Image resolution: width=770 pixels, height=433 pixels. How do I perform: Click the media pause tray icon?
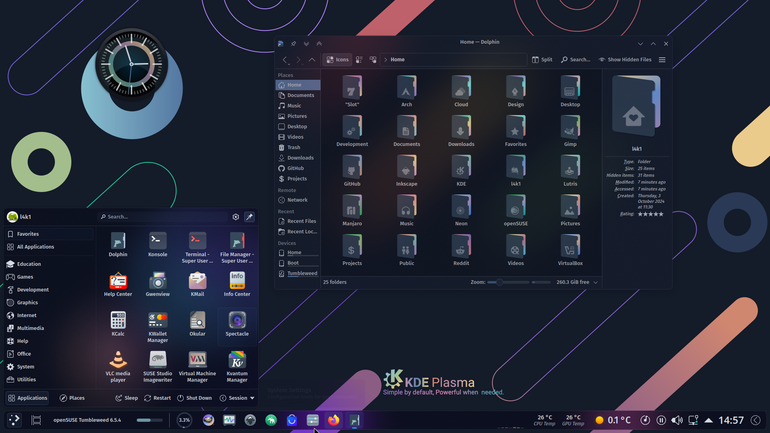(661, 420)
